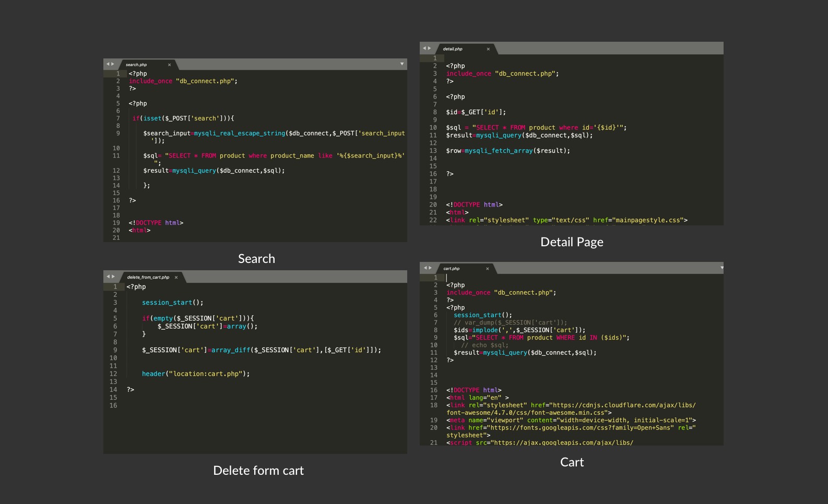Close the delete_from_cart.php tab
The image size is (828, 504).
click(x=176, y=277)
